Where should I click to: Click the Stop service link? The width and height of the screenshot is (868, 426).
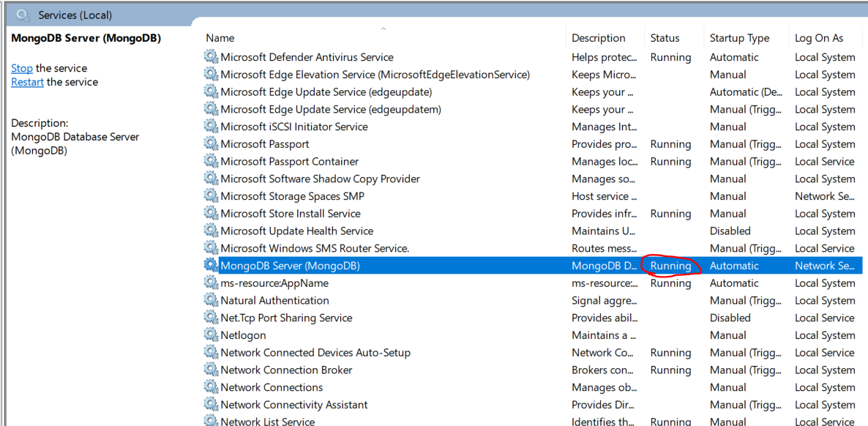[21, 68]
